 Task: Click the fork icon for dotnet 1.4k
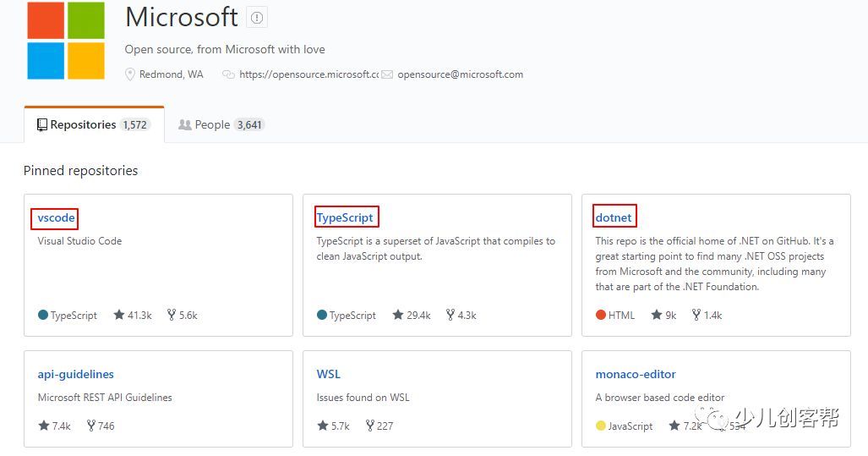(696, 315)
